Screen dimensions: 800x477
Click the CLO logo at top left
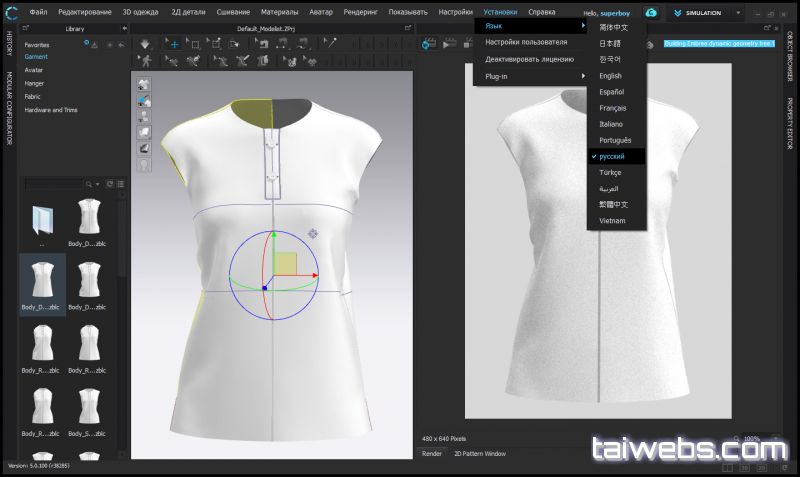[x=11, y=12]
